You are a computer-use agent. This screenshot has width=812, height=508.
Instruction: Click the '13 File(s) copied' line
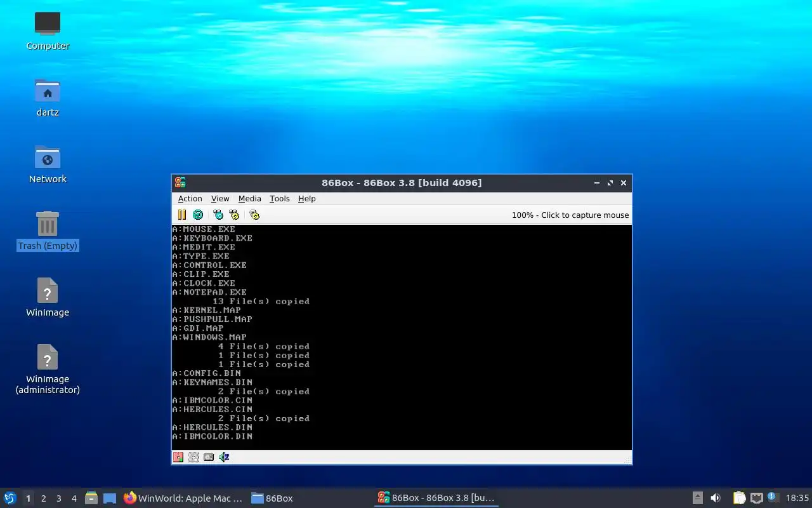(x=261, y=301)
